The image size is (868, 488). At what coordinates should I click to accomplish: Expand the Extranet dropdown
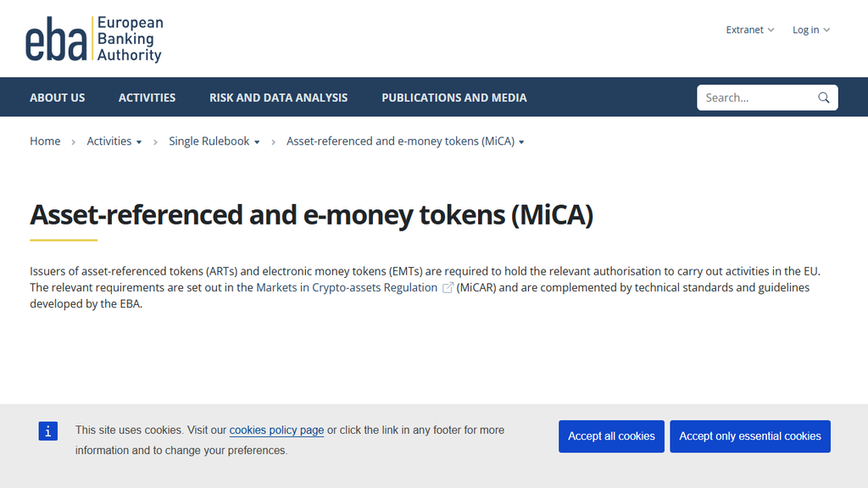750,30
